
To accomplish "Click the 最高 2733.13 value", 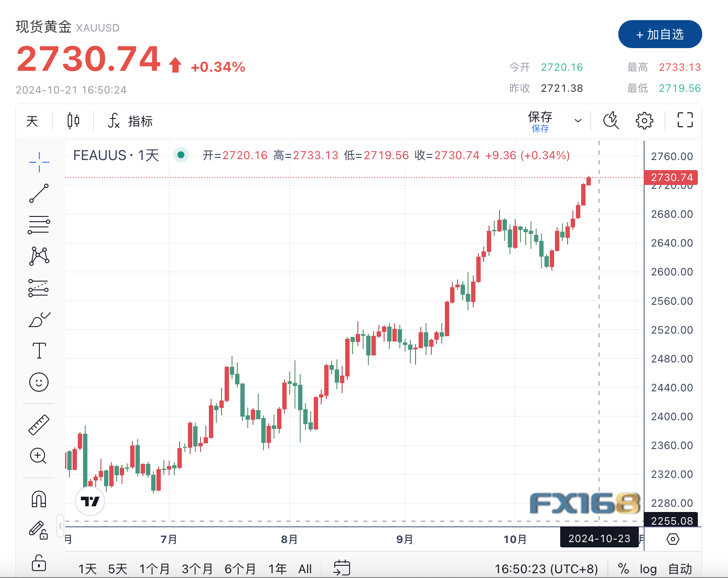I will click(680, 67).
